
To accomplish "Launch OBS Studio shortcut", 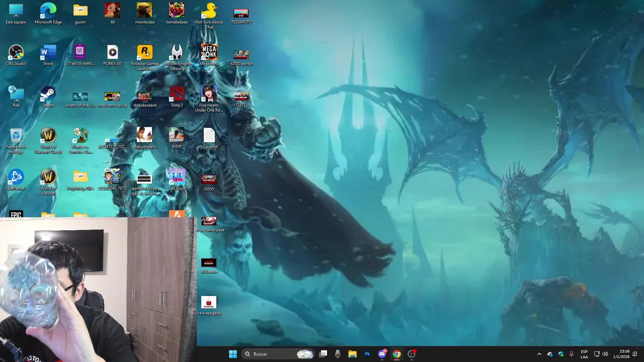I will pos(16,55).
